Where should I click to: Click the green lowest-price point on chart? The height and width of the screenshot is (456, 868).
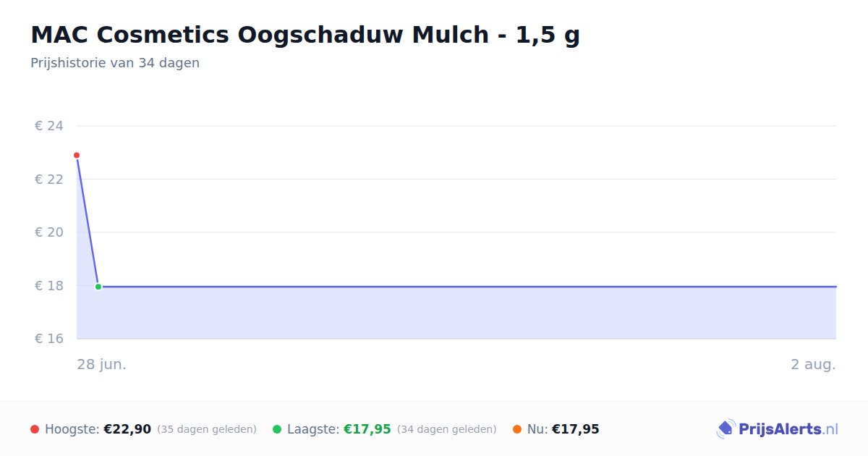(x=98, y=287)
